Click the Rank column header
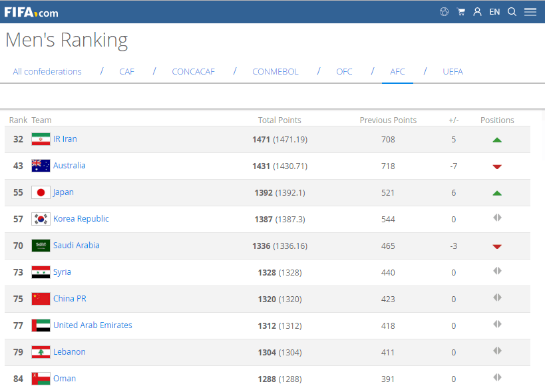The height and width of the screenshot is (392, 545). click(x=18, y=120)
